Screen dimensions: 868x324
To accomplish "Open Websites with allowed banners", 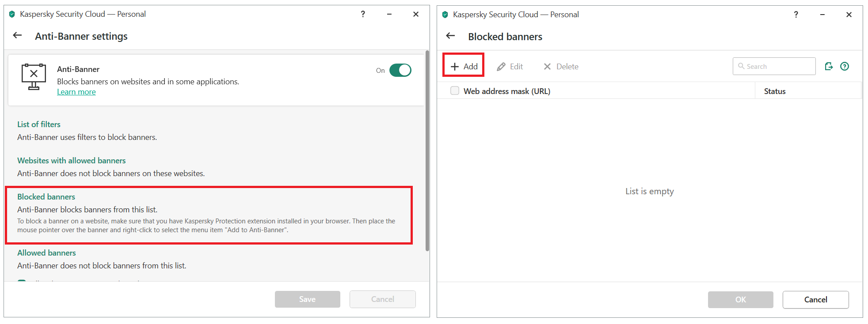I will pyautogui.click(x=72, y=161).
